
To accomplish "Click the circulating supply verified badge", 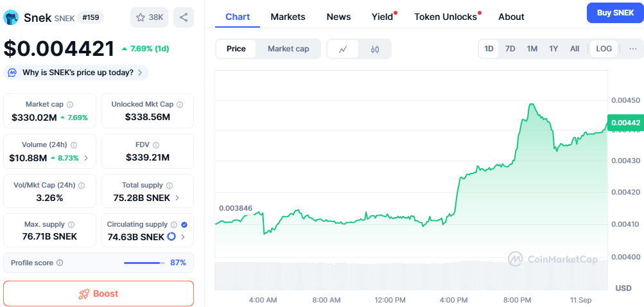I will (x=184, y=225).
